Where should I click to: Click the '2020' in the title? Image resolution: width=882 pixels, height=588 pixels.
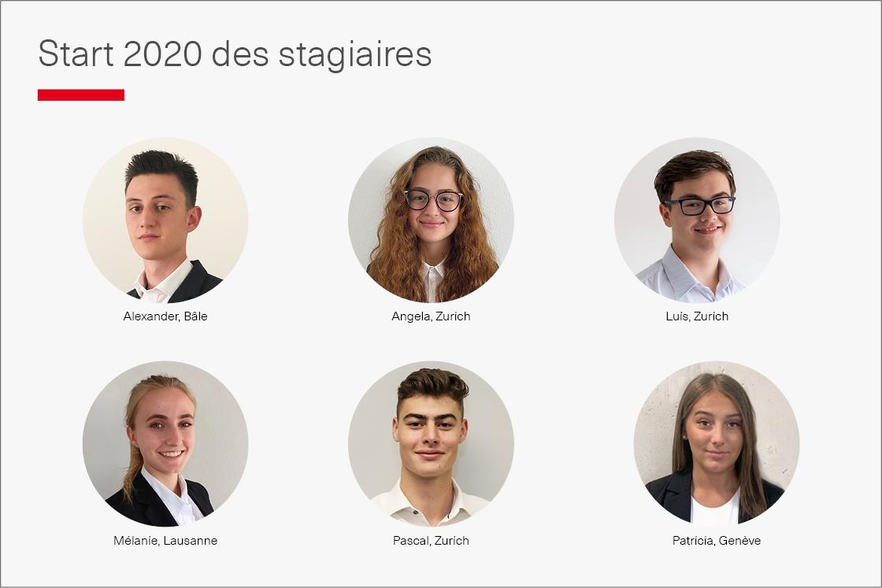click(162, 54)
